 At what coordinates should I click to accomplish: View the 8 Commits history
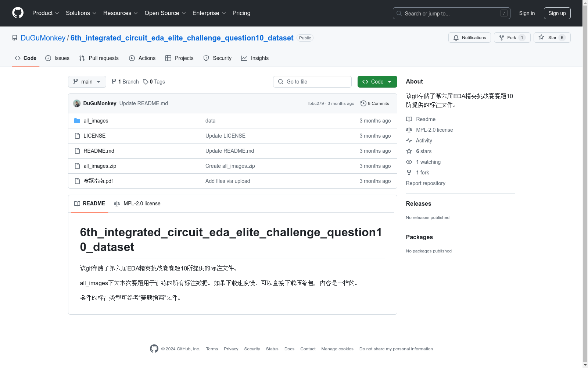(375, 103)
